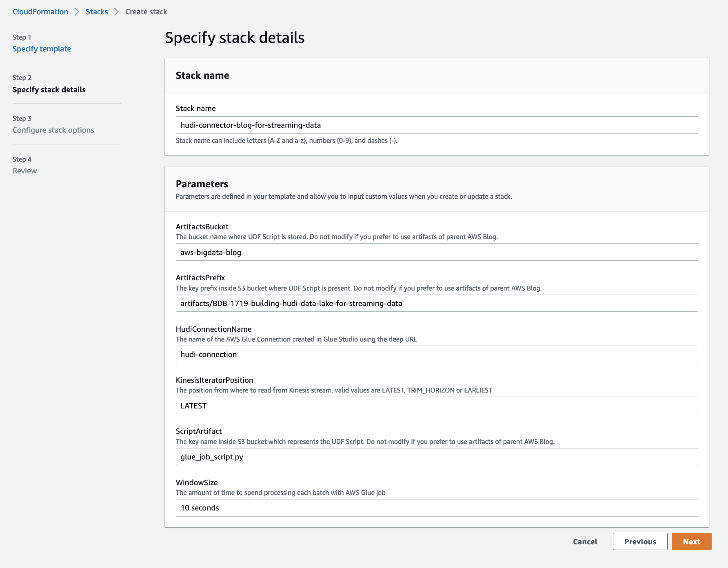This screenshot has height=568, width=728.
Task: Click the chevron after CloudFormation breadcrumb
Action: (x=77, y=12)
